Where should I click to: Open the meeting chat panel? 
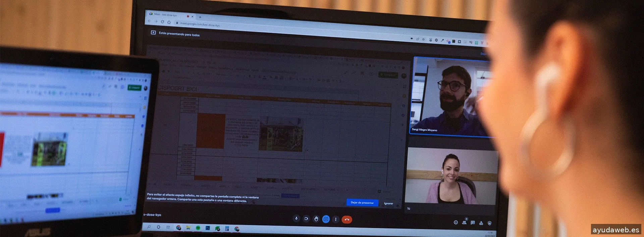(x=473, y=223)
